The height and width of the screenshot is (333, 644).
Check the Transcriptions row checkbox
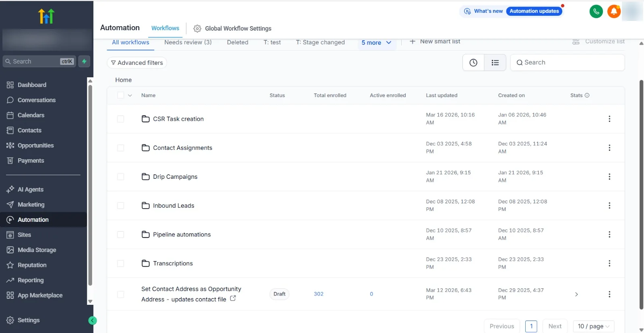click(x=121, y=263)
